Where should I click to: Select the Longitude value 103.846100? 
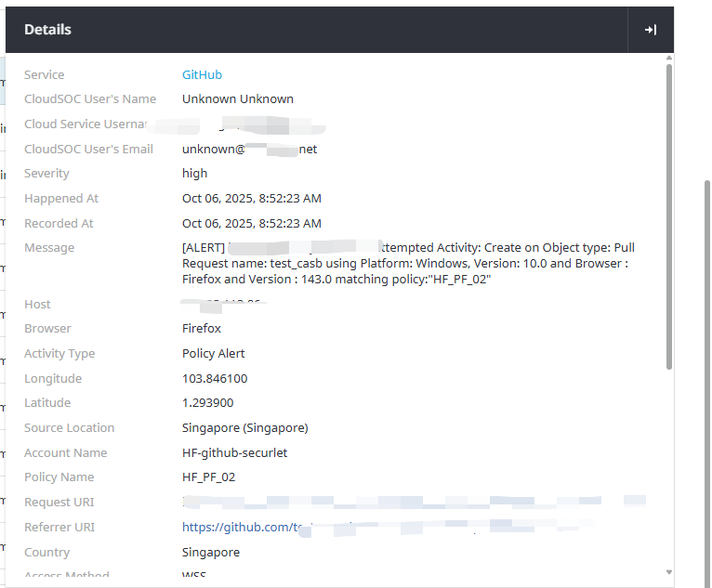(x=215, y=379)
